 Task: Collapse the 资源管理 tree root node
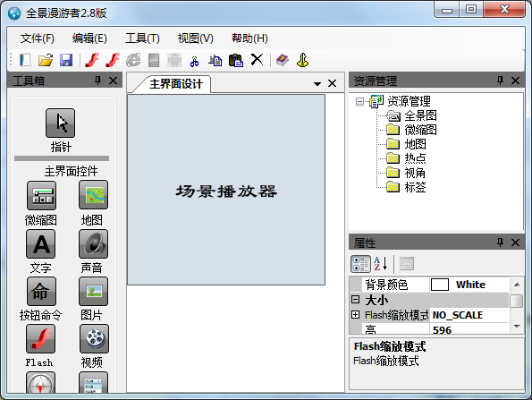click(359, 101)
